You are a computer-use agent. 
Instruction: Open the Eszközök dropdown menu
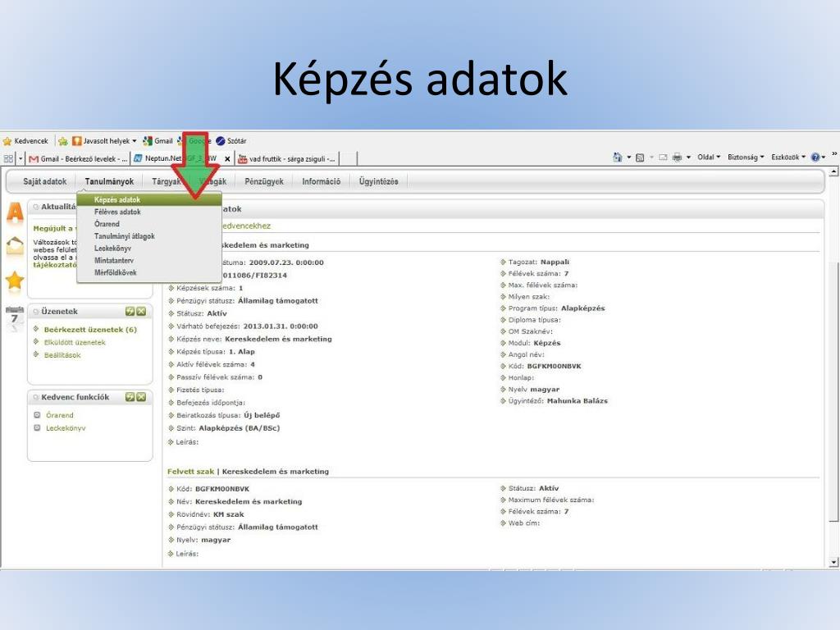click(788, 157)
